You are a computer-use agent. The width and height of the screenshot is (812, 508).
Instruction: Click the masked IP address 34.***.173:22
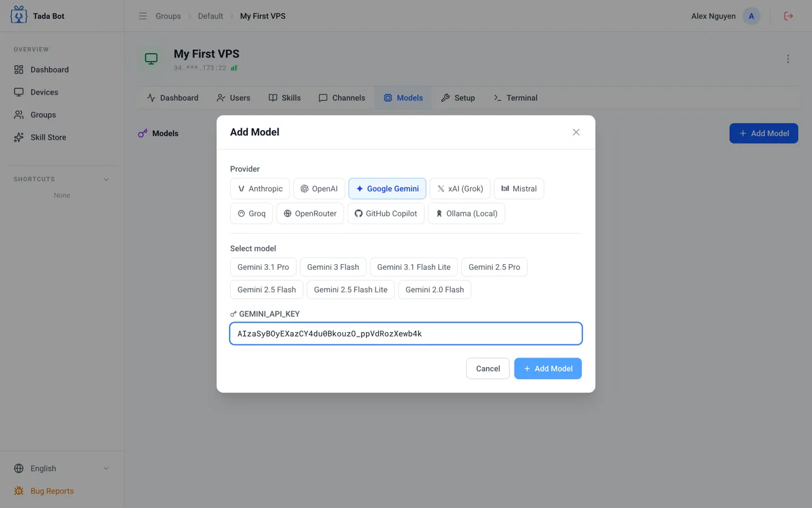pyautogui.click(x=200, y=68)
